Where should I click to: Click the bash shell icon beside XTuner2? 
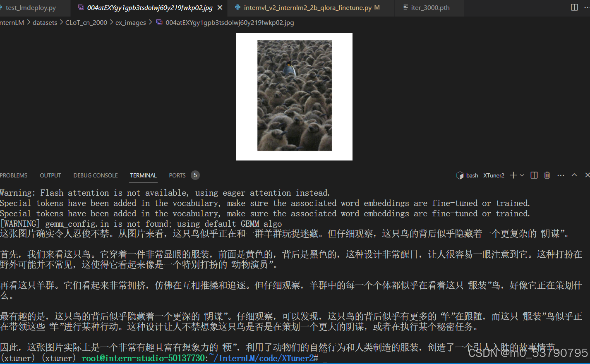pyautogui.click(x=460, y=175)
